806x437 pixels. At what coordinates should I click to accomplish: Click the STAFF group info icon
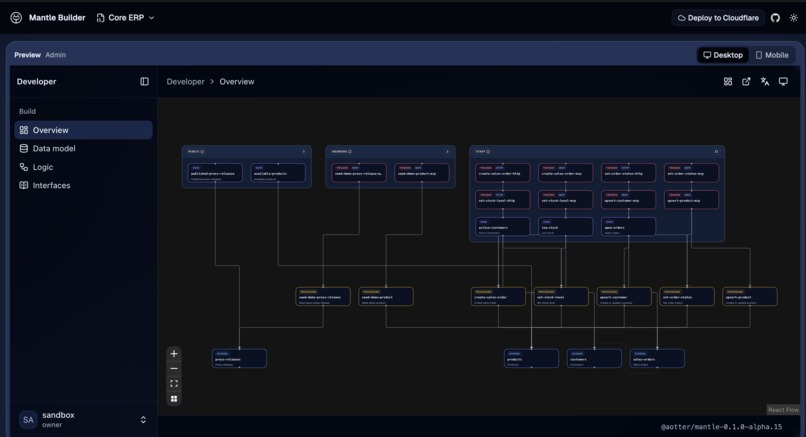coord(488,152)
